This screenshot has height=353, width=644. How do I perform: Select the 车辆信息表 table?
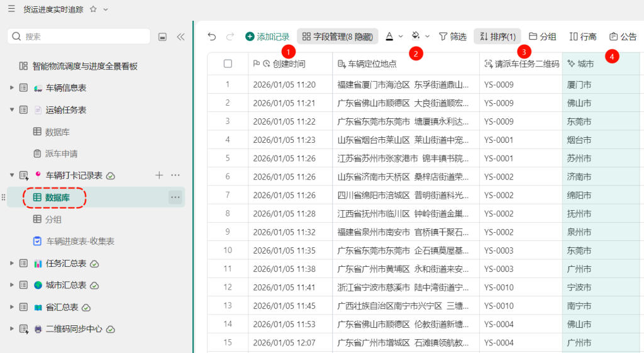tap(66, 88)
